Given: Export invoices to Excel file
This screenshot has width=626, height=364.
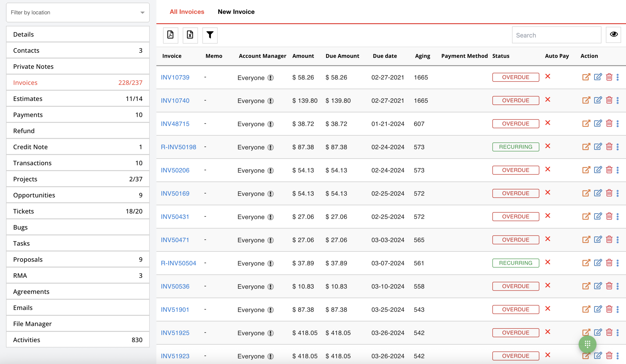Looking at the screenshot, I should click(x=190, y=35).
